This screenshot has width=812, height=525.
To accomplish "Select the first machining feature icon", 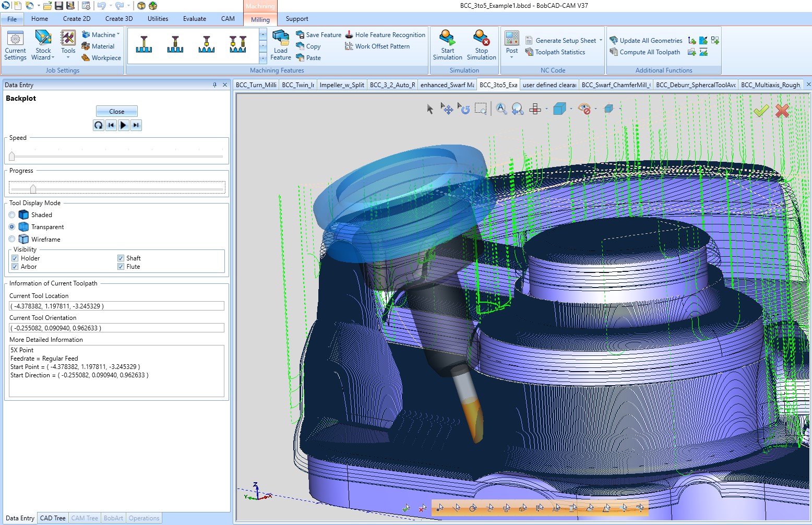I will [x=144, y=44].
